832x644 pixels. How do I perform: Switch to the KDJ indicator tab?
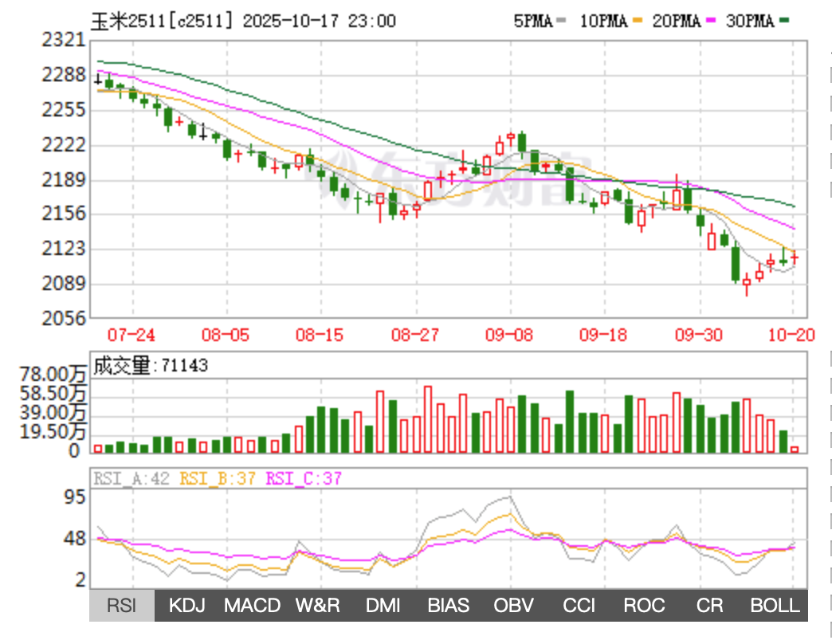(187, 606)
